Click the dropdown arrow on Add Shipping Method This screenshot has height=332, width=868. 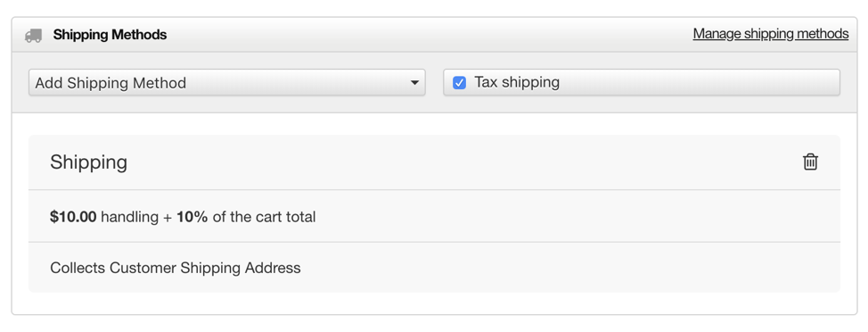(414, 83)
